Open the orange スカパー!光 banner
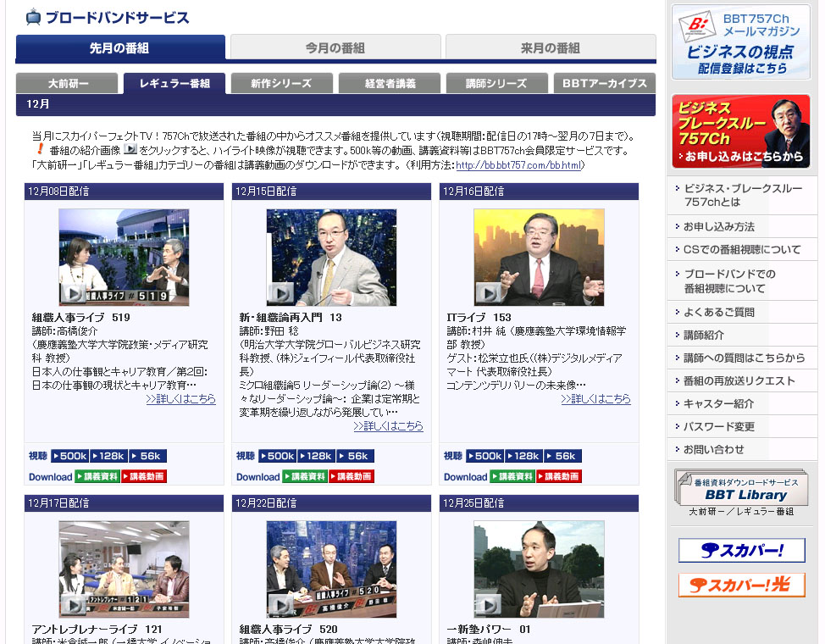825x644 pixels. coord(742,585)
